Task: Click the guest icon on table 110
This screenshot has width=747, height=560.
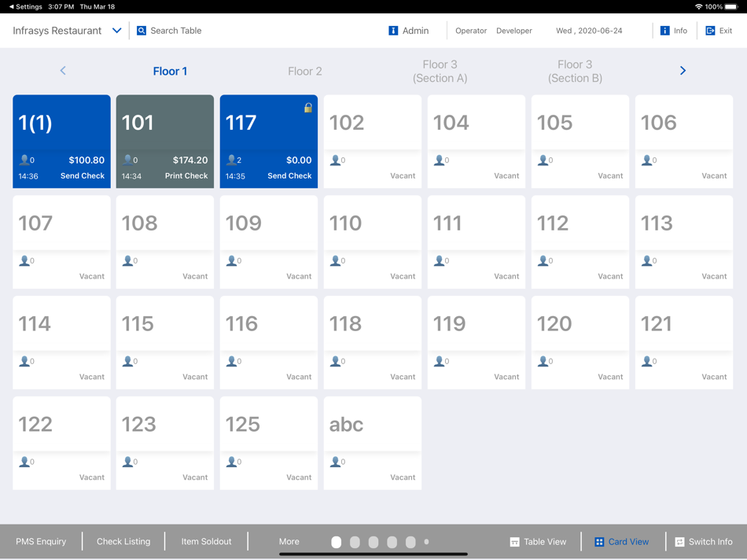Action: click(336, 260)
